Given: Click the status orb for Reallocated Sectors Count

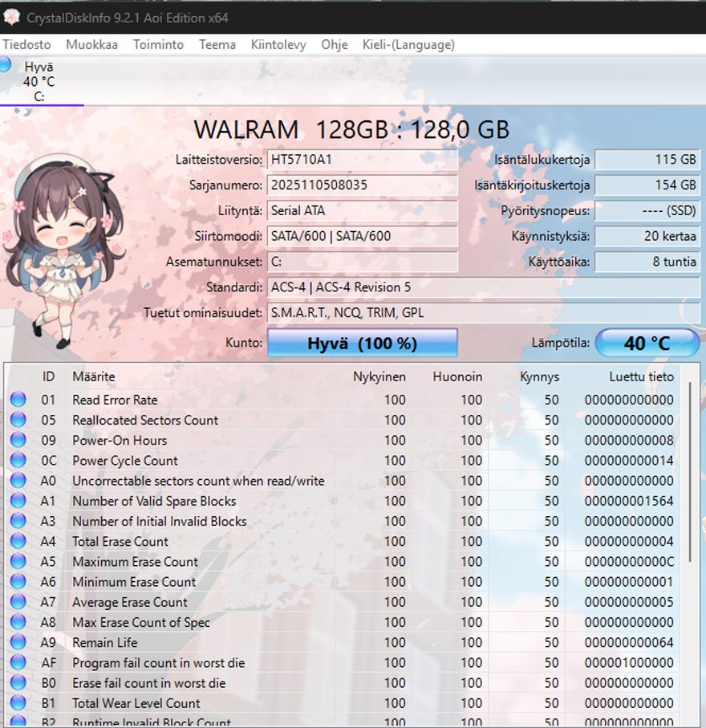Looking at the screenshot, I should coord(18,420).
